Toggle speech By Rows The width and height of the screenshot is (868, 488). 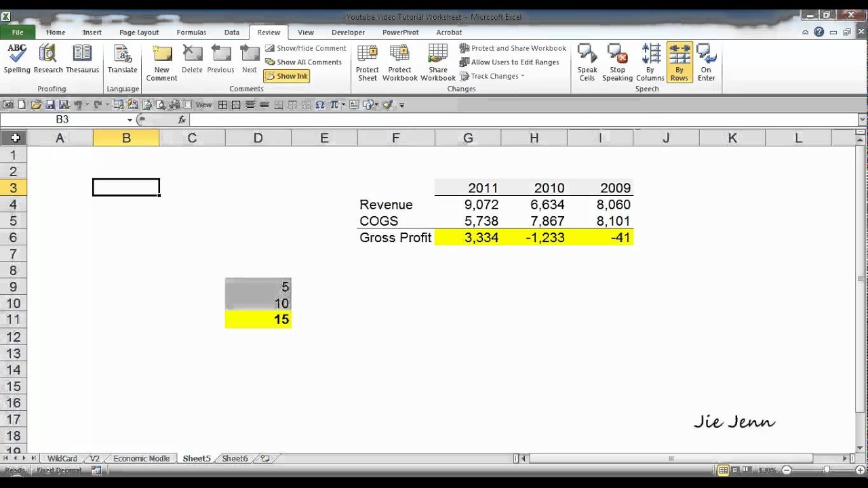pos(679,62)
